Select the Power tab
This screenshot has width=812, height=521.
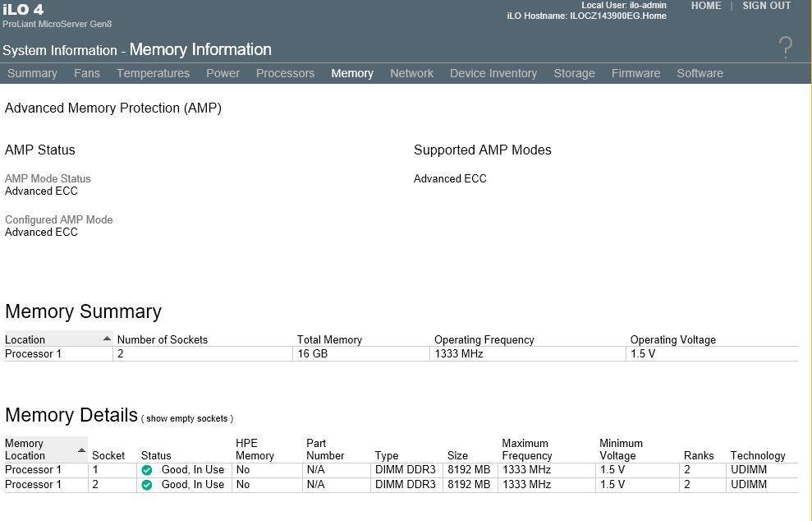222,73
